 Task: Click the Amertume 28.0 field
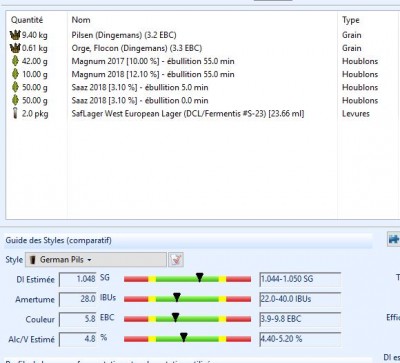click(x=78, y=299)
